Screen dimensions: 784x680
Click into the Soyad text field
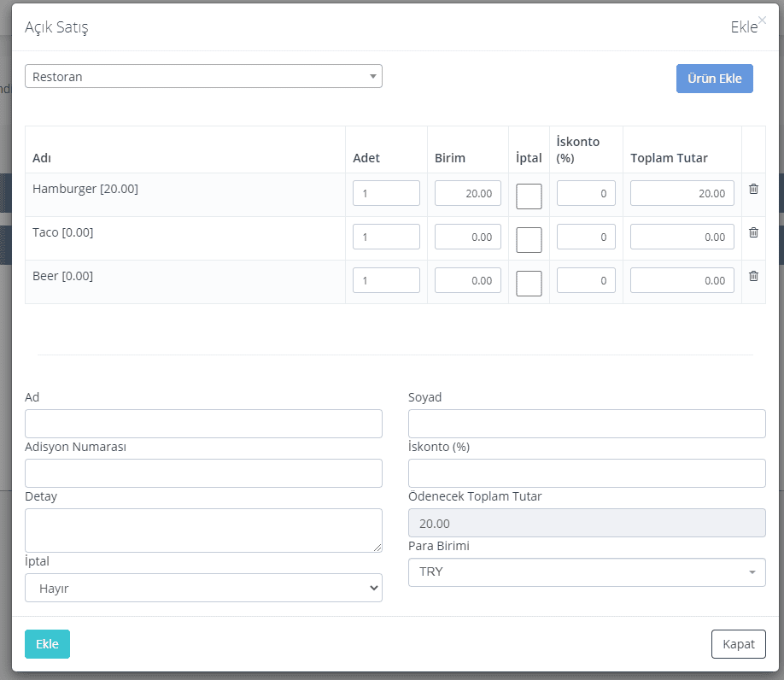click(587, 424)
